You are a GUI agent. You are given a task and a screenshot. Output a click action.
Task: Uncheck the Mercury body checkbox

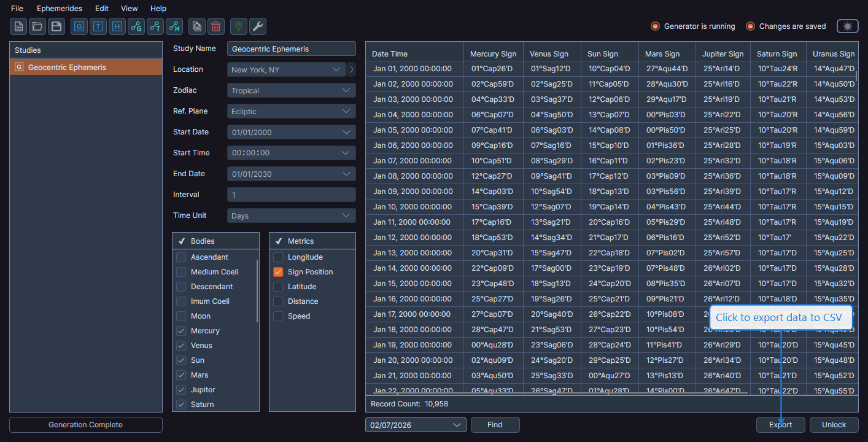pyautogui.click(x=181, y=330)
